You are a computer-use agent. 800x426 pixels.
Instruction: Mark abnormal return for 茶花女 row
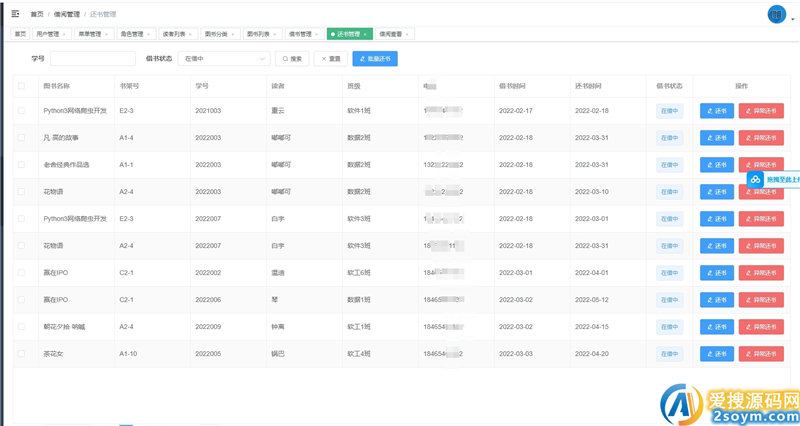[761, 353]
